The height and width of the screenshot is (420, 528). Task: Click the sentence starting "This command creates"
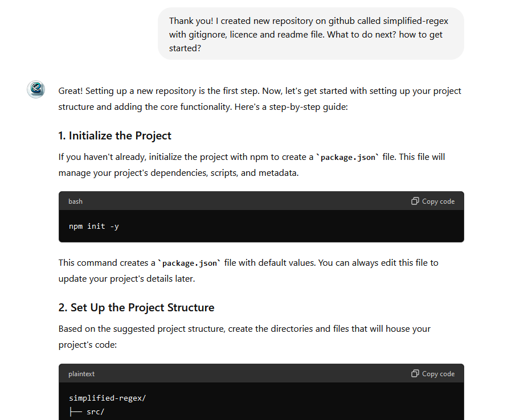coord(248,270)
